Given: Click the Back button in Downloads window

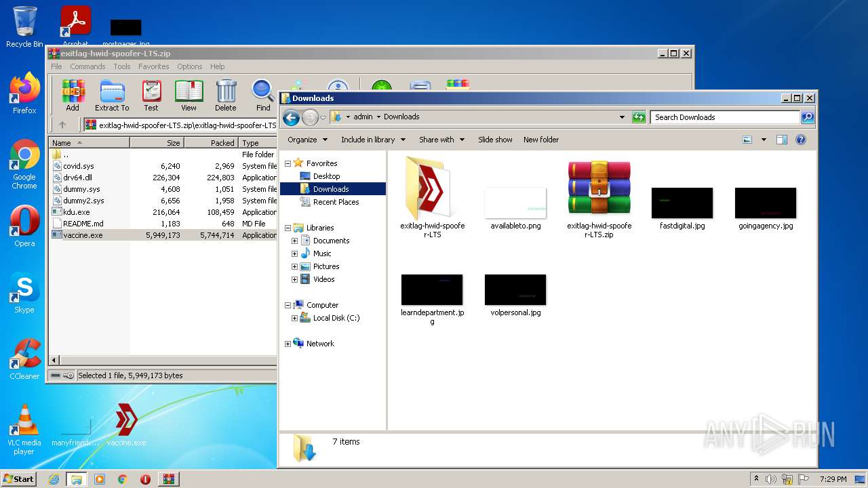Looking at the screenshot, I should click(x=291, y=118).
